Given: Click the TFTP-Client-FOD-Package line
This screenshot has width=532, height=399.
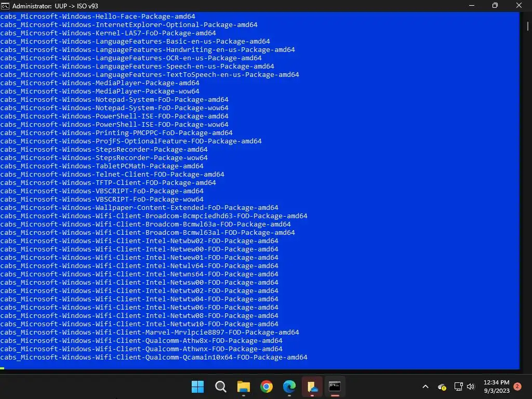Looking at the screenshot, I should tap(108, 182).
